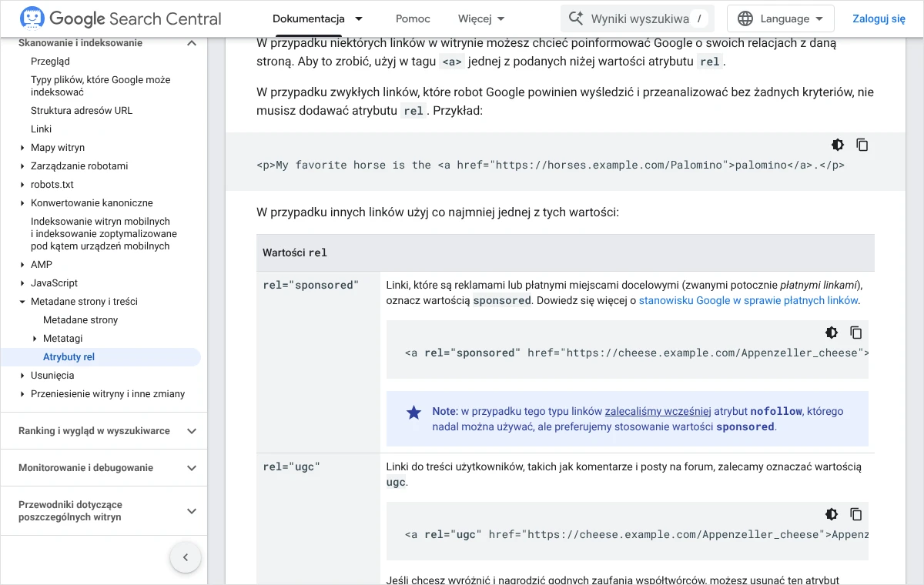This screenshot has height=585, width=924.
Task: Click the rel="ugc" table cell text
Action: pyautogui.click(x=291, y=466)
